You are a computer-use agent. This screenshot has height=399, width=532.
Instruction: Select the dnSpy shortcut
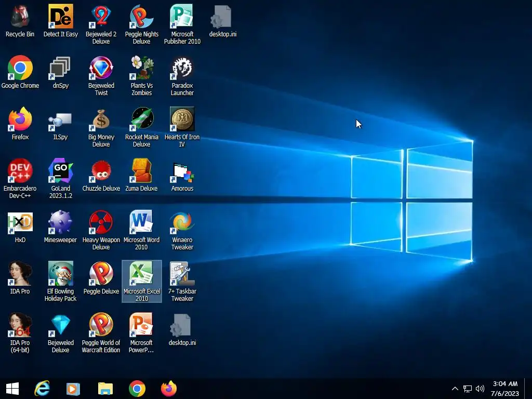click(x=60, y=72)
